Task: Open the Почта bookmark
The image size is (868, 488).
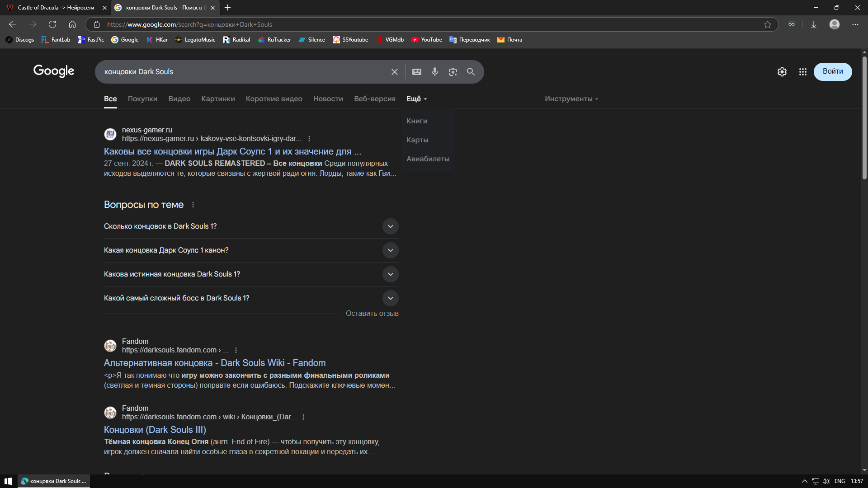Action: coord(509,40)
